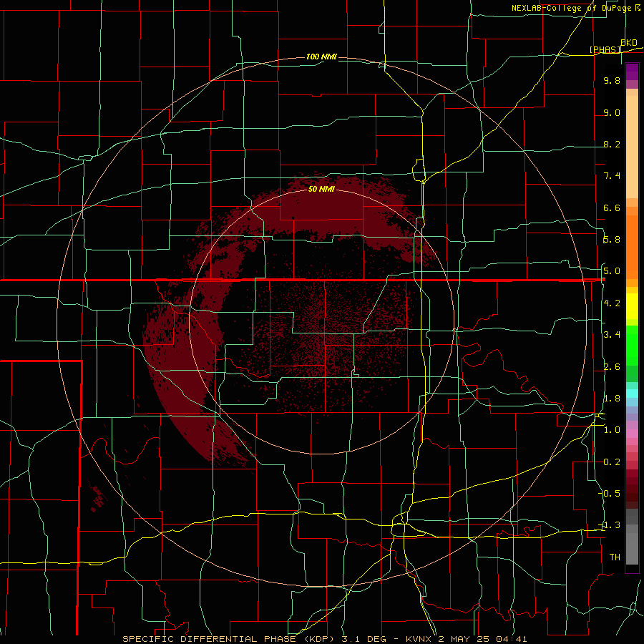Click the bright green segment of color bar
Image resolution: width=644 pixels, height=644 pixels.
(632, 346)
